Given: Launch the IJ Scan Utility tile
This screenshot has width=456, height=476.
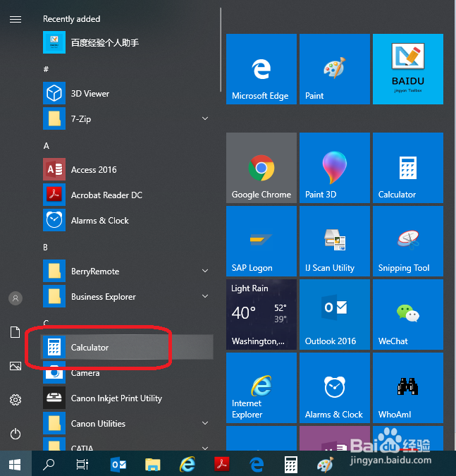Looking at the screenshot, I should point(335,241).
